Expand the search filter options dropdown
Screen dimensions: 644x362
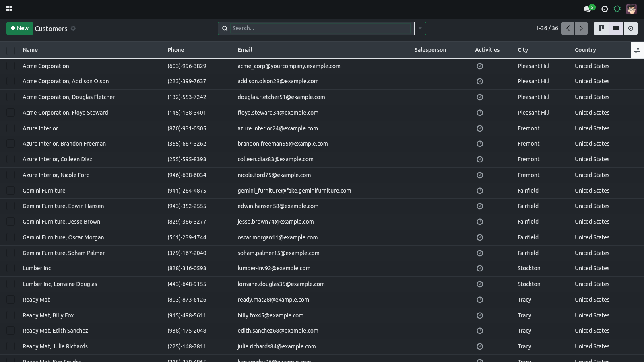[420, 28]
